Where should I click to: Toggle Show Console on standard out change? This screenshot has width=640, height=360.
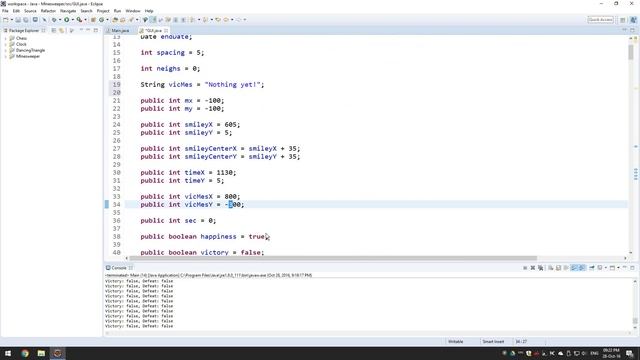574,268
